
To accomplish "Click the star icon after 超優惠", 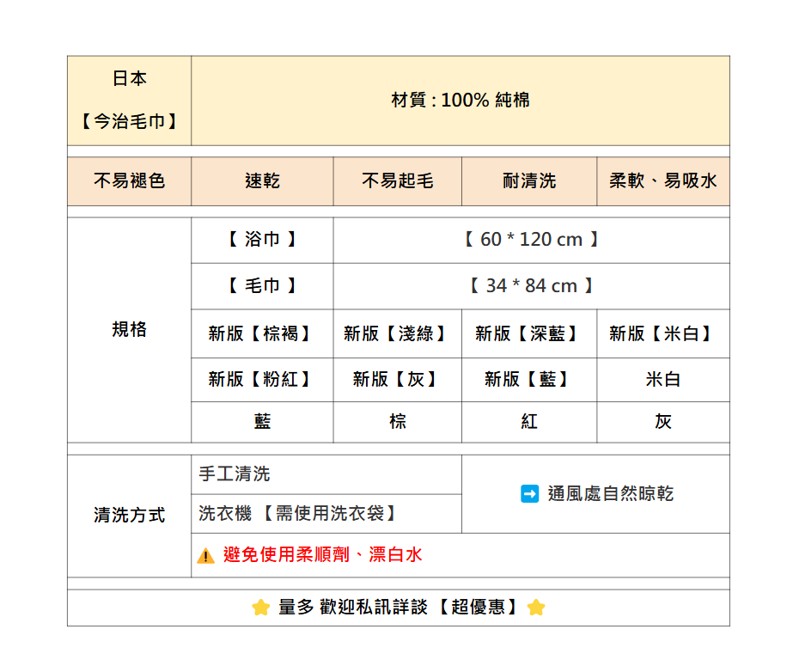I will [x=536, y=608].
